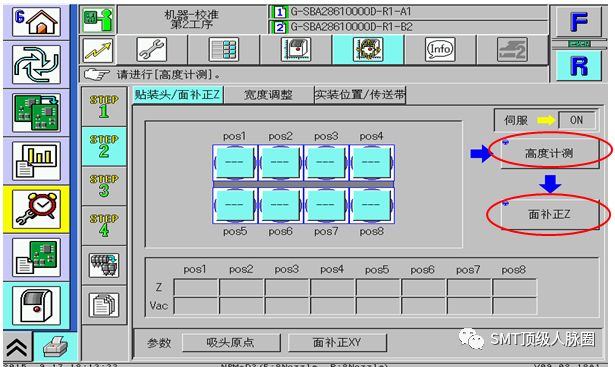This screenshot has width=615, height=367.
Task: Switch to the 宽度调整 tab
Action: tap(268, 94)
